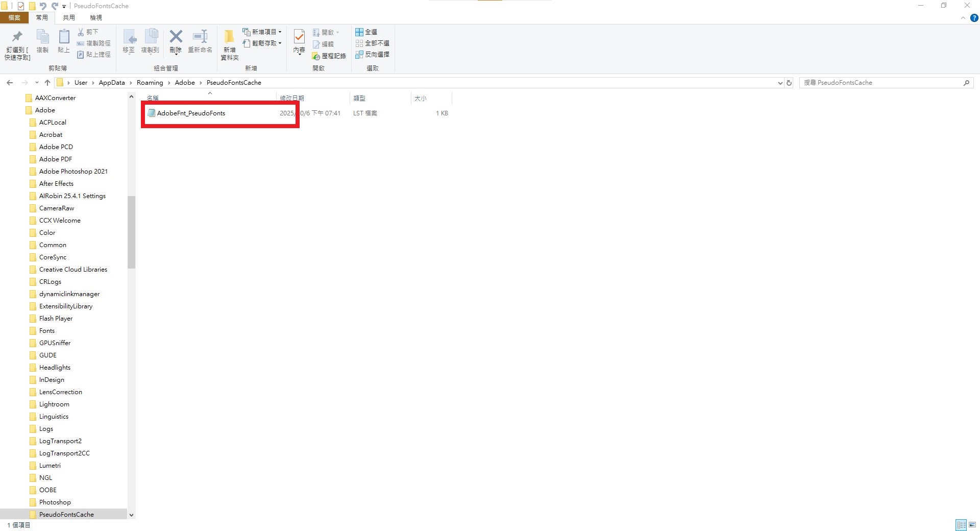Open the View ribbon tab
980x531 pixels.
96,18
